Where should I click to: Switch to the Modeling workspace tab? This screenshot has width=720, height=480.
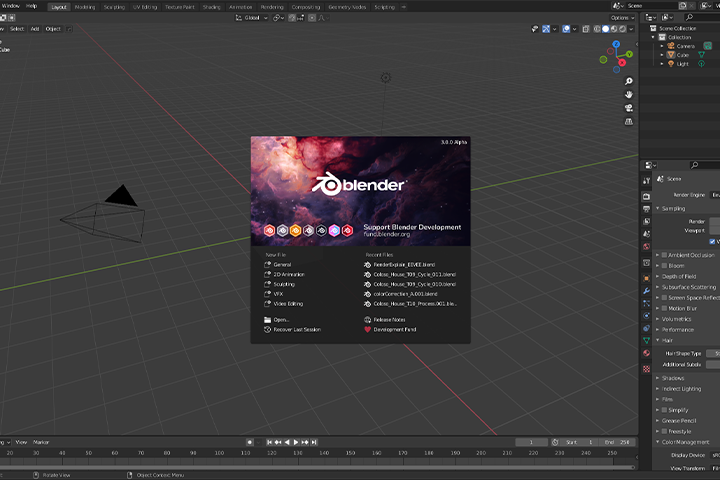pos(85,7)
